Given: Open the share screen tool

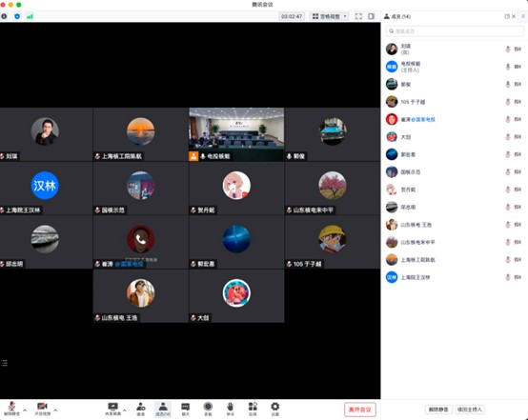Looking at the screenshot, I should [112, 409].
